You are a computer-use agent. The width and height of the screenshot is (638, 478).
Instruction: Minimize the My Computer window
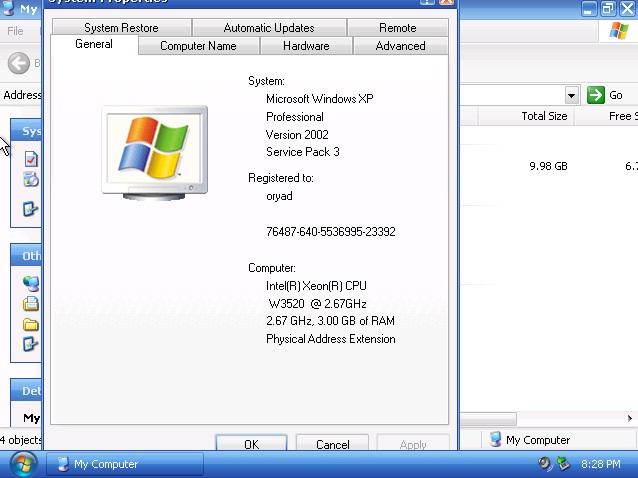coord(588,8)
